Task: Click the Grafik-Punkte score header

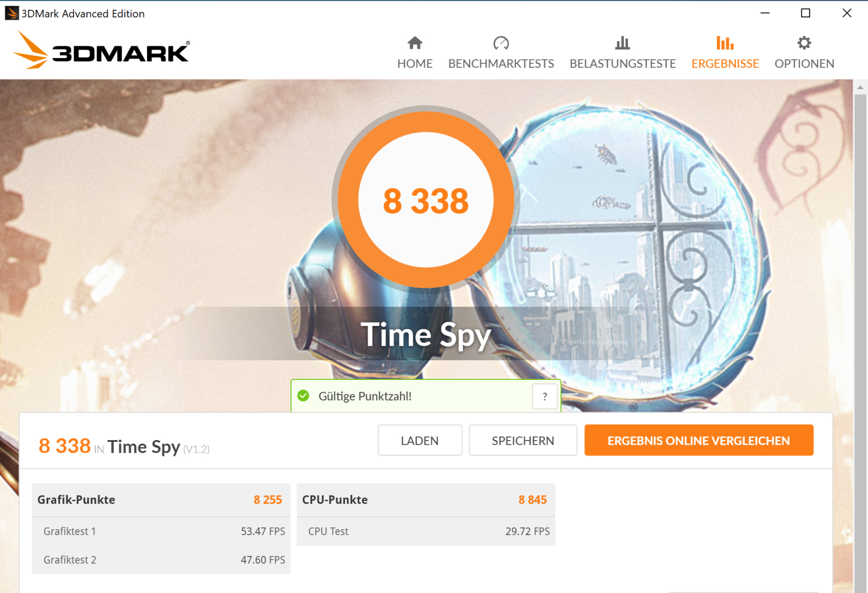Action: pos(161,500)
